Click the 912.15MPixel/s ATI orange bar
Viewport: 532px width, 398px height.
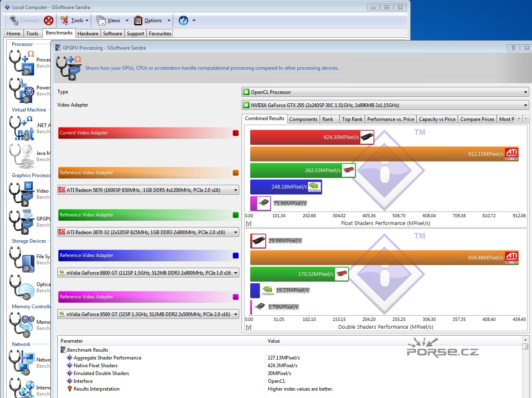(385, 154)
